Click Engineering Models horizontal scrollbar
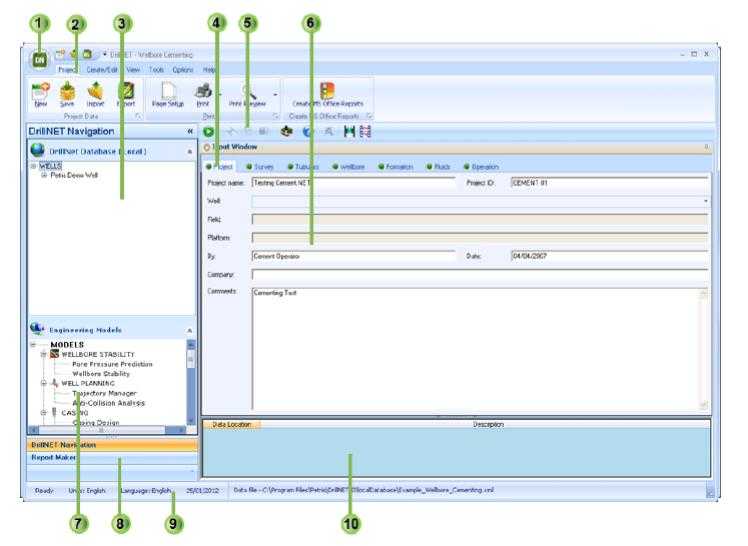The width and height of the screenshot is (748, 546). tap(107, 430)
